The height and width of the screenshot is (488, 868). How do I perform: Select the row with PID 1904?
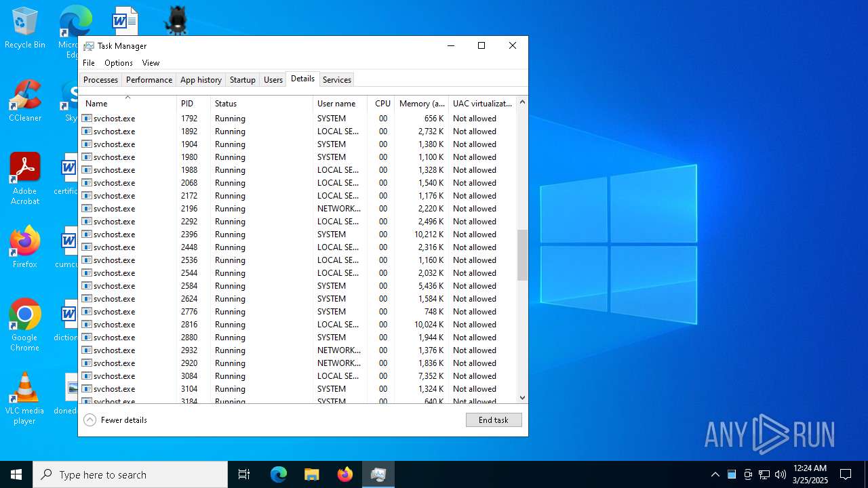(298, 144)
